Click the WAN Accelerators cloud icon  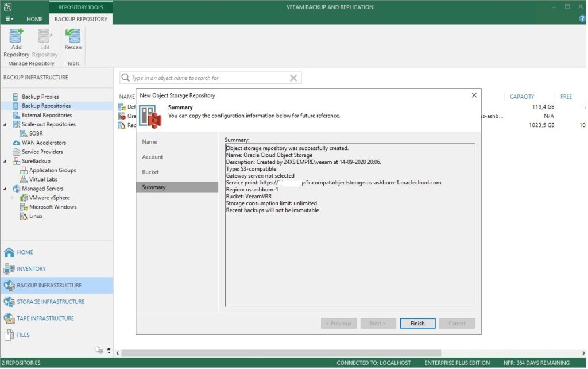pyautogui.click(x=16, y=143)
